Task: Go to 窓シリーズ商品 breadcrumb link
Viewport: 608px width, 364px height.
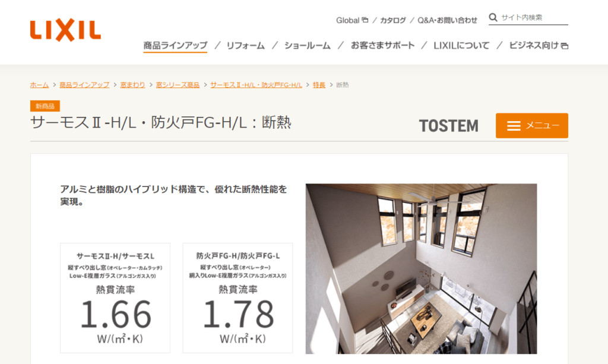Action: click(x=178, y=85)
